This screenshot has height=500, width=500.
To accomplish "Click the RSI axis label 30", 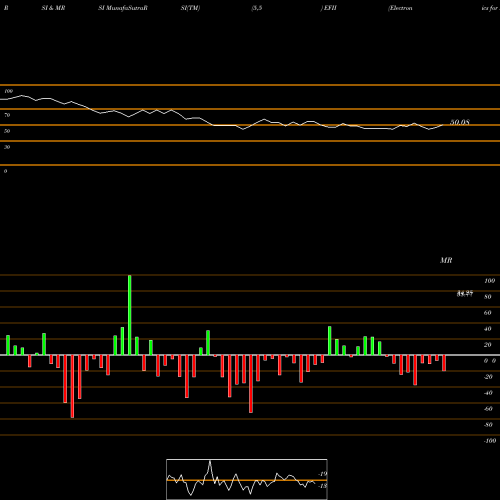I will point(7,147).
